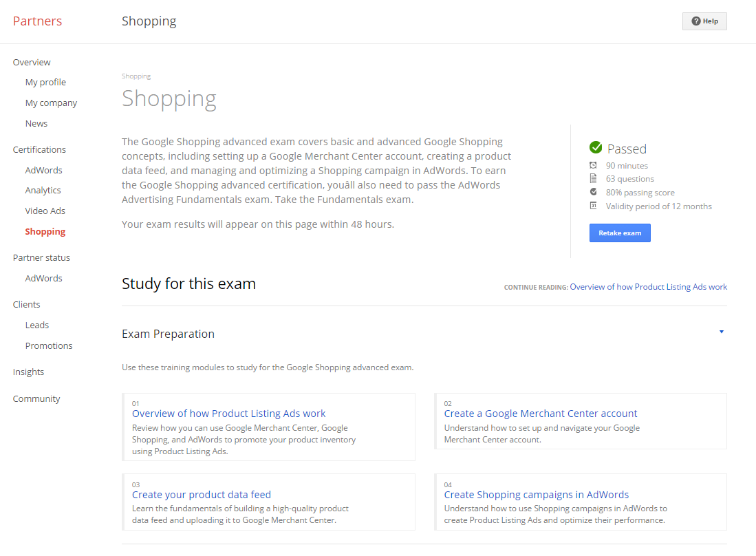756x556 pixels.
Task: Click 'Validity period of 12 months' text
Action: [659, 206]
